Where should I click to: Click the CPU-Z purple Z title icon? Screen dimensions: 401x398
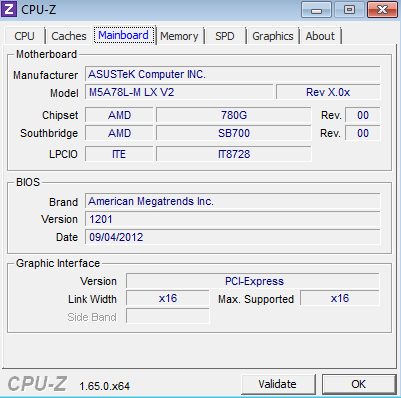pyautogui.click(x=9, y=9)
